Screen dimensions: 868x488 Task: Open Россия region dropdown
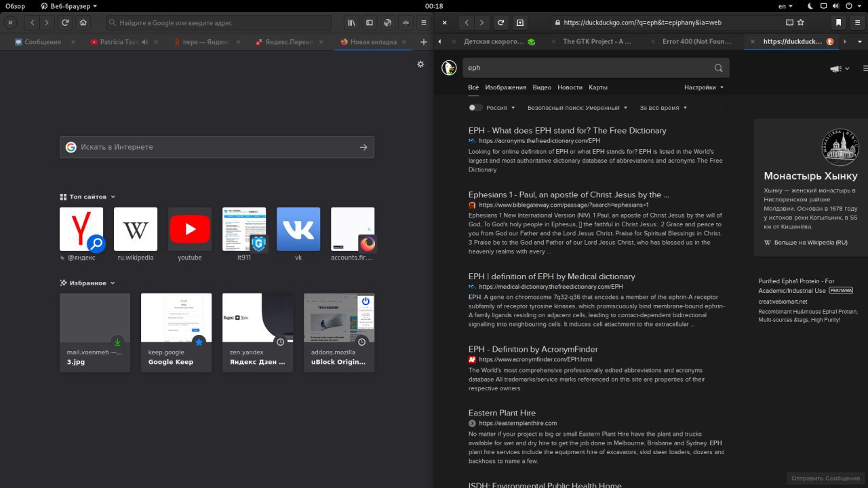coord(500,108)
